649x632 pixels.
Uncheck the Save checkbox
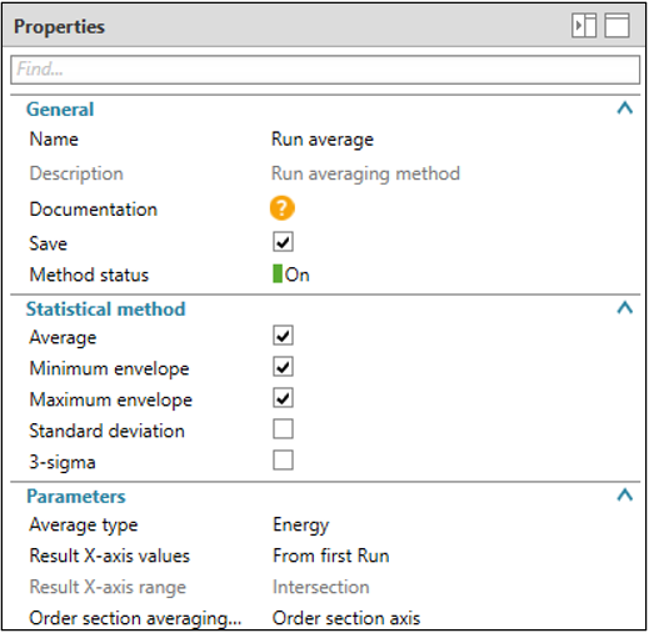click(283, 242)
